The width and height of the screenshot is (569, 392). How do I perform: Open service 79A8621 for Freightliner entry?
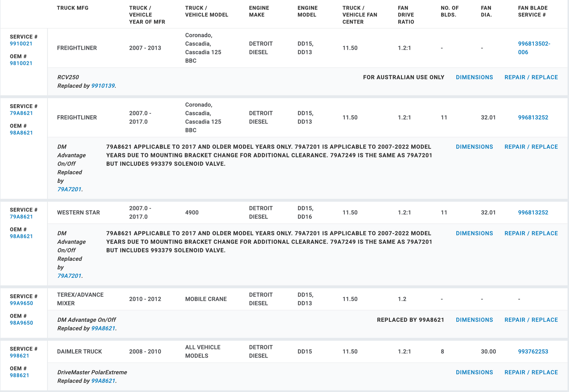(21, 113)
